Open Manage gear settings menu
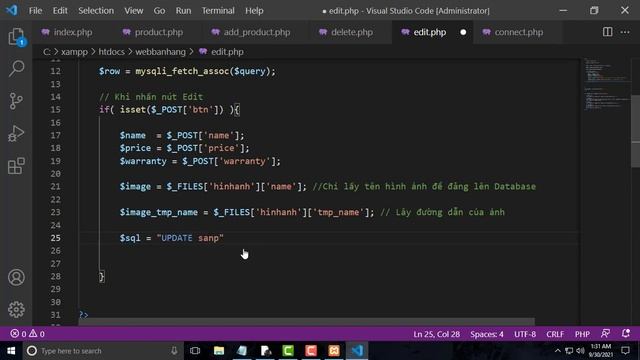640x360 pixels. click(16, 309)
